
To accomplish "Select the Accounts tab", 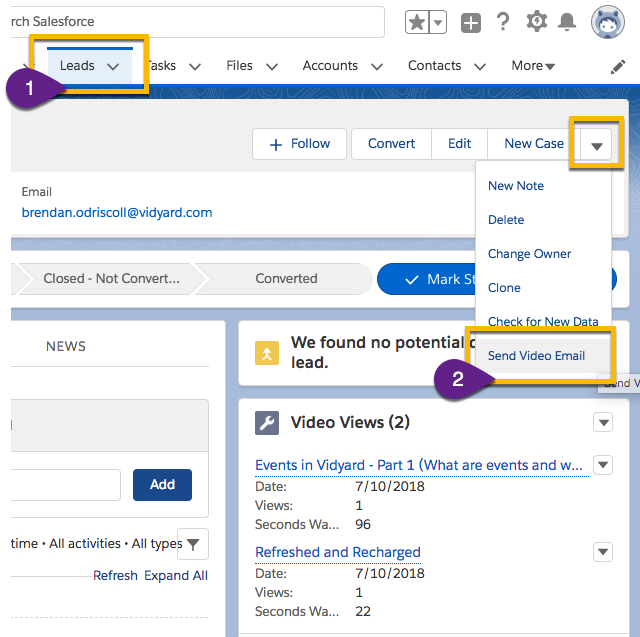I will (x=330, y=65).
